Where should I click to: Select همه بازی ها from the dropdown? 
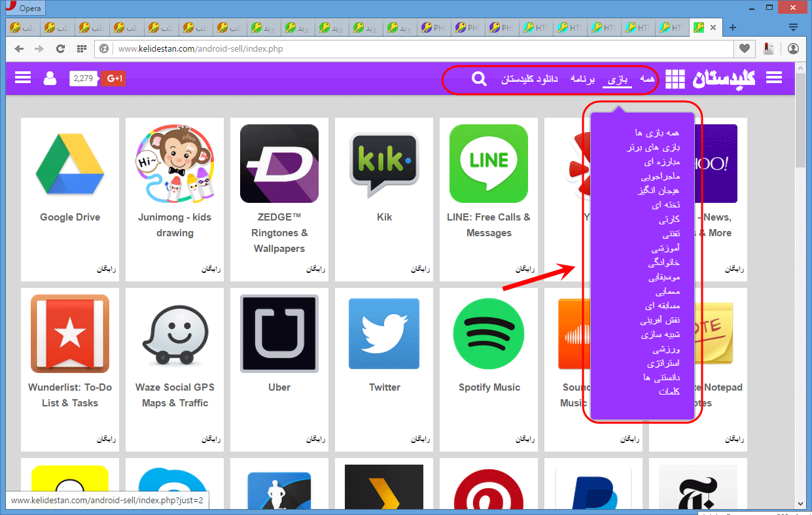[658, 133]
